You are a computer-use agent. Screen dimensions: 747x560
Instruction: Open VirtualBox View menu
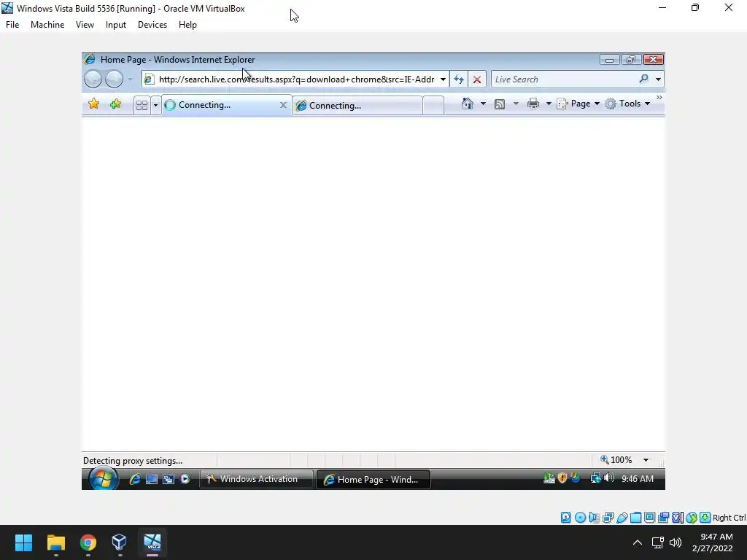(85, 25)
